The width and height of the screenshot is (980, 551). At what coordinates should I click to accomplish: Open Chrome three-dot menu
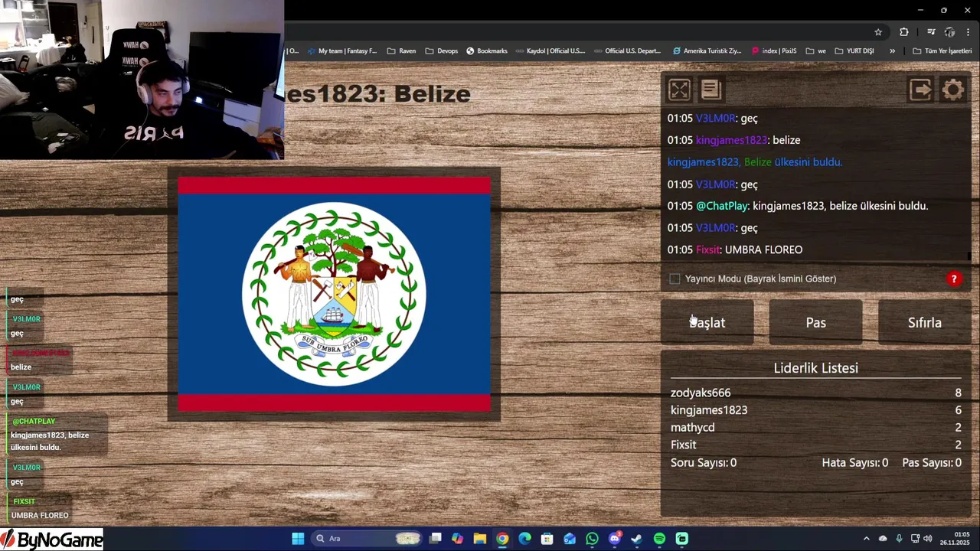(968, 32)
